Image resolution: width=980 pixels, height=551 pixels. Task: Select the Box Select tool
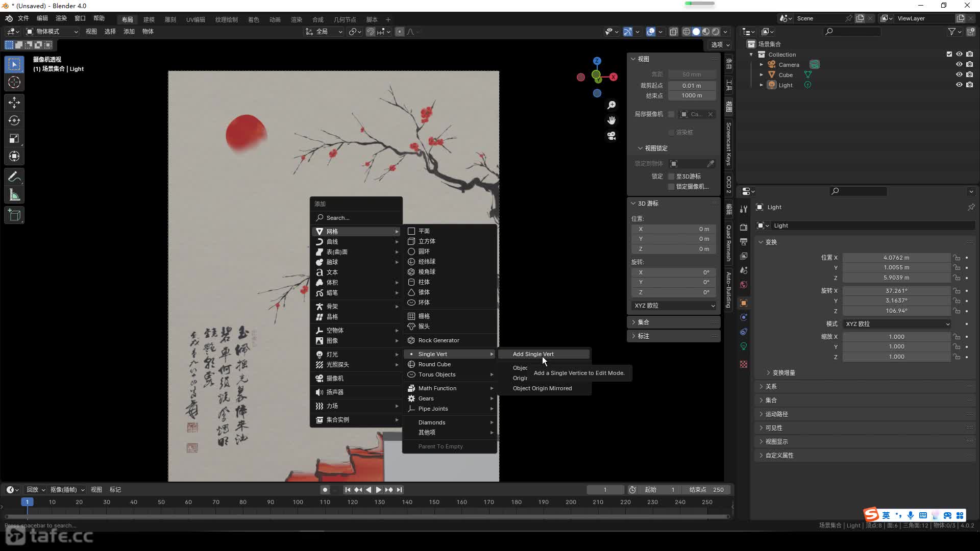pyautogui.click(x=14, y=64)
